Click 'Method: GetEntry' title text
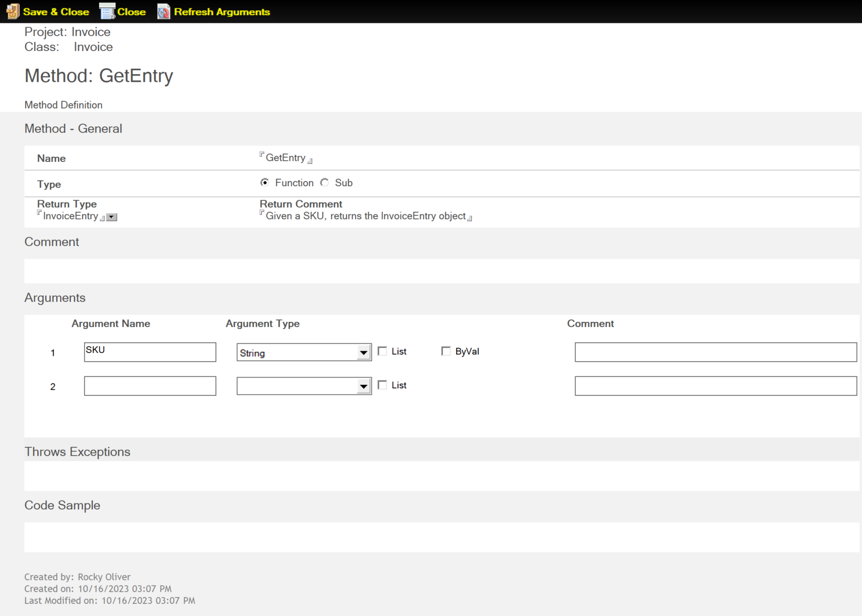 (99, 76)
